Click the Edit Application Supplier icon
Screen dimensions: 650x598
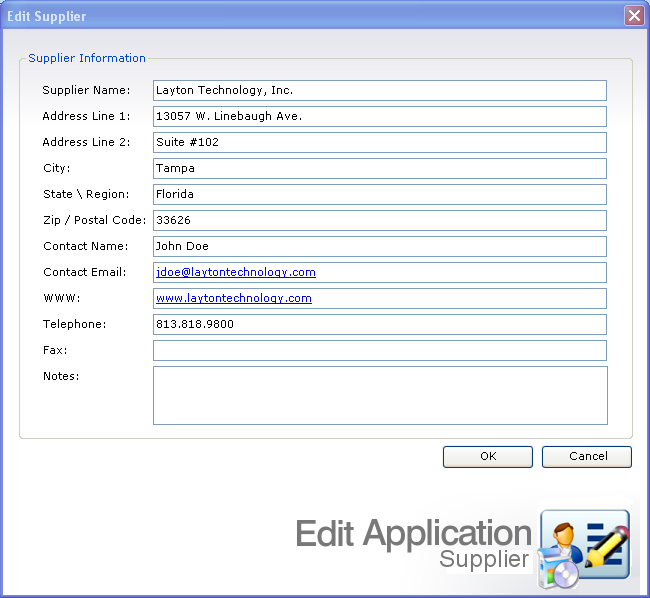tap(584, 548)
